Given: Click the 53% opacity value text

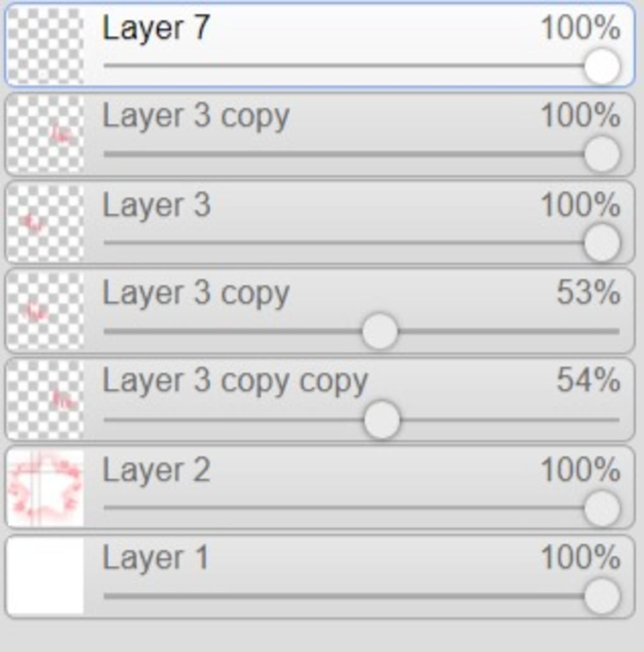Looking at the screenshot, I should point(588,292).
